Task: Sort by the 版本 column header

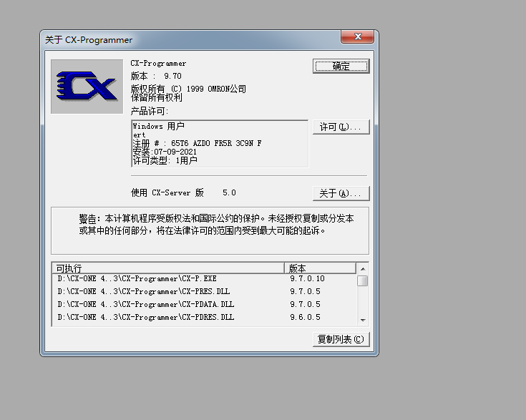Action: 320,268
